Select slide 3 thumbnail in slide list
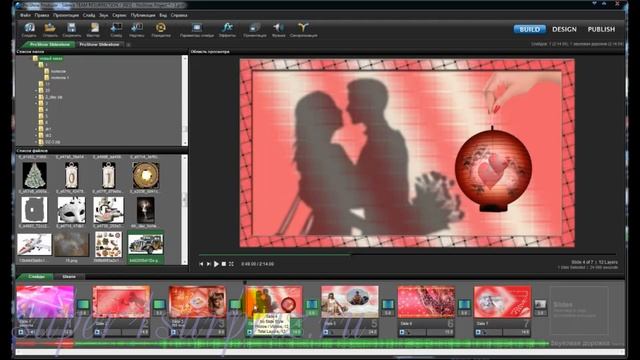Screen dimensions: 640x360 198,302
